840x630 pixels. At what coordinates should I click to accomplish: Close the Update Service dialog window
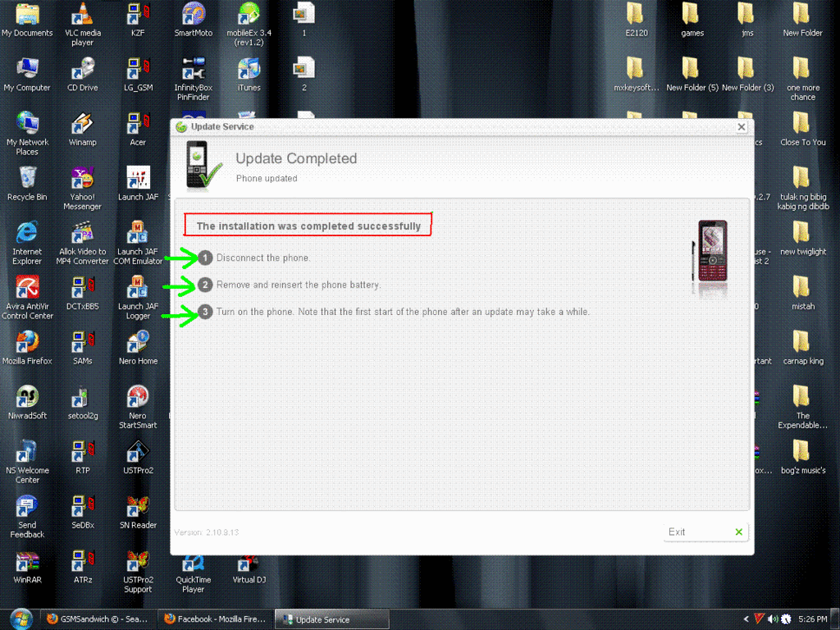point(742,127)
